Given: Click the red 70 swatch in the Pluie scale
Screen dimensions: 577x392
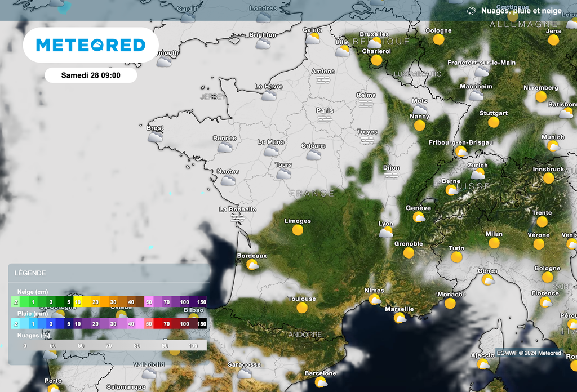Looking at the screenshot, I should [166, 323].
